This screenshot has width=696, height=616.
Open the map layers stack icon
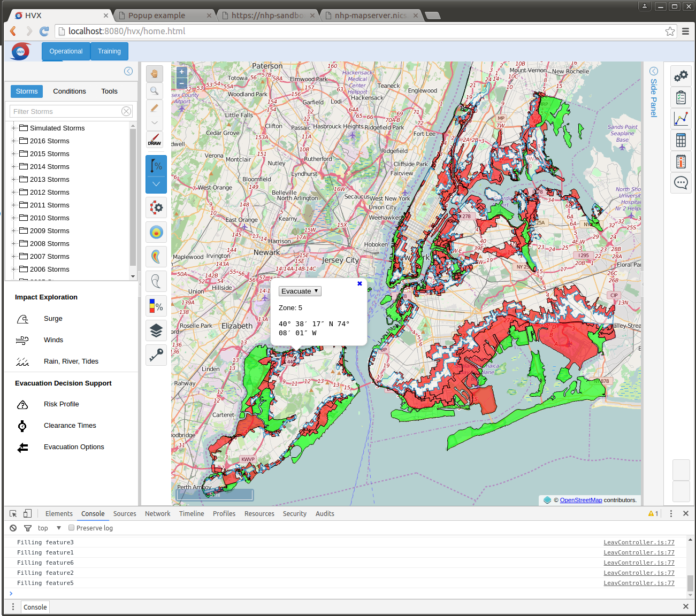[156, 331]
